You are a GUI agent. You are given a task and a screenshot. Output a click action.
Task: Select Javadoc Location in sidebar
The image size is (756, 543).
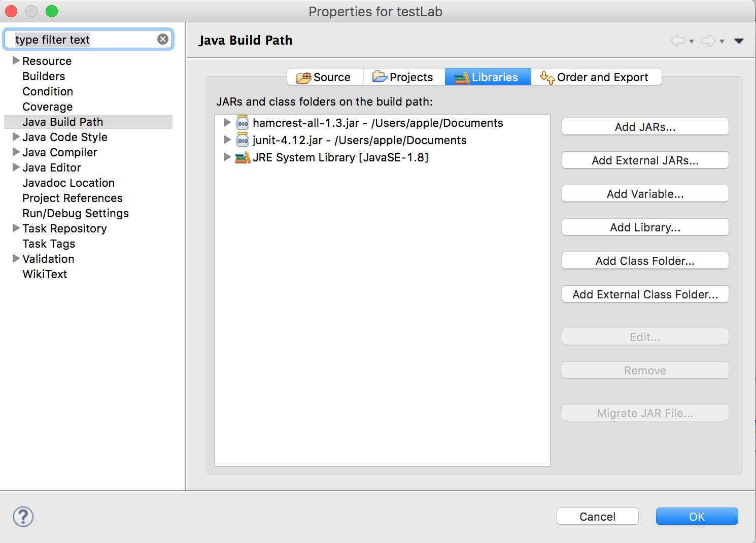68,183
